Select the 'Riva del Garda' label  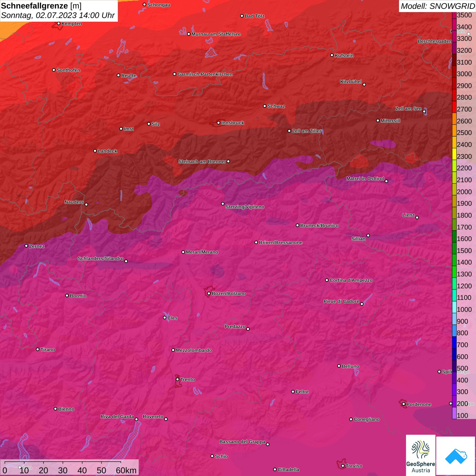117,417
